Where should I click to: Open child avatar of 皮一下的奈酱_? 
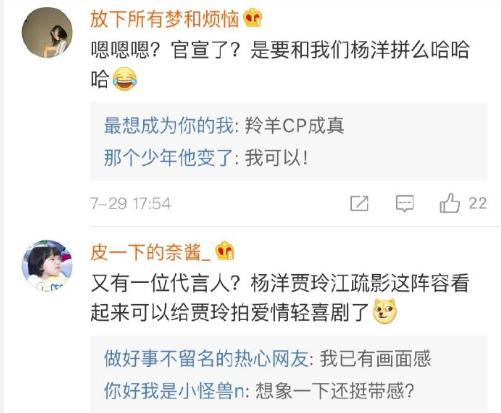point(47,265)
